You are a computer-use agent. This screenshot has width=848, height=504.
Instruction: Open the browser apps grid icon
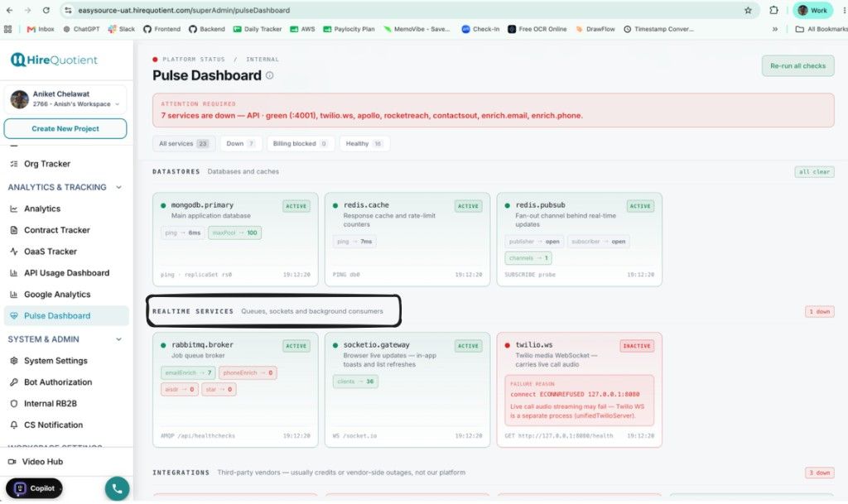(x=7, y=29)
